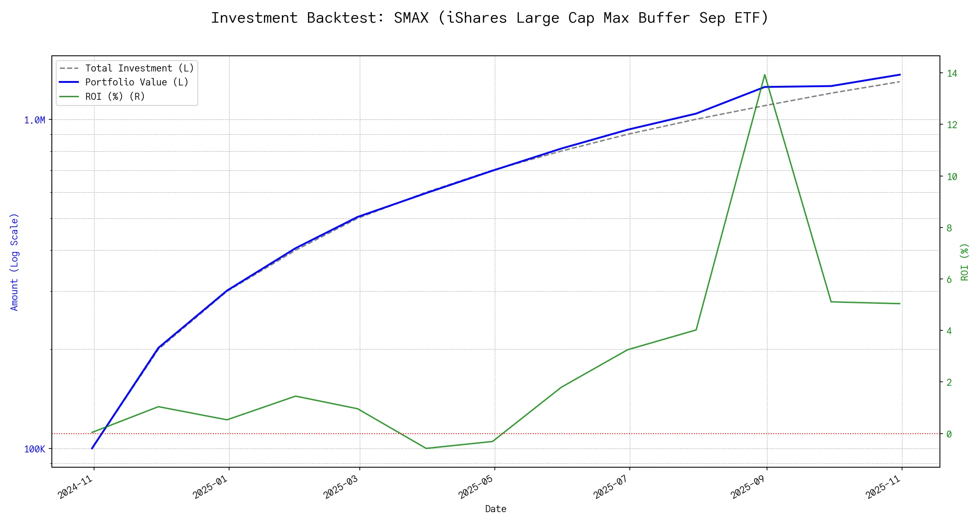Click the green ROI legend line swatch
Viewport: 980px width, 523px height.
click(x=69, y=96)
